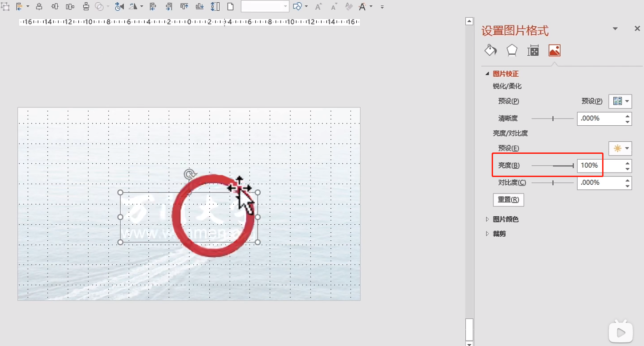Open the customize toolbar overflow arrow
The image size is (644, 346).
pos(382,7)
